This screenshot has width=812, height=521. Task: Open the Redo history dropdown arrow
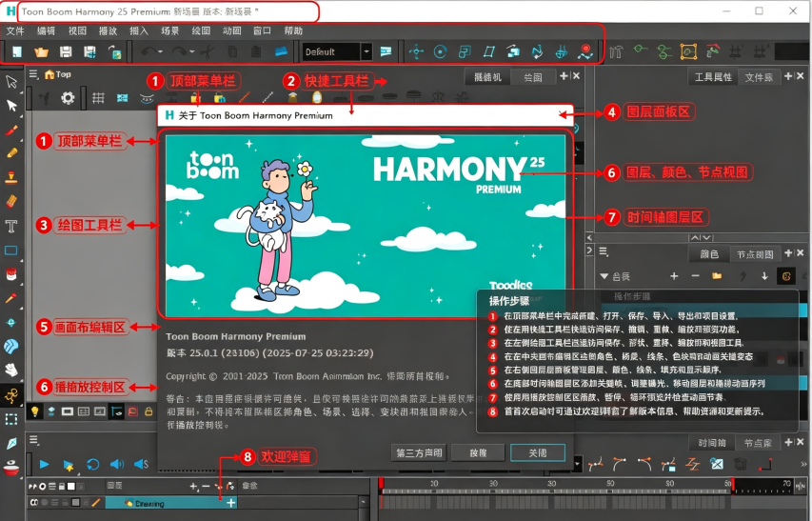(191, 51)
